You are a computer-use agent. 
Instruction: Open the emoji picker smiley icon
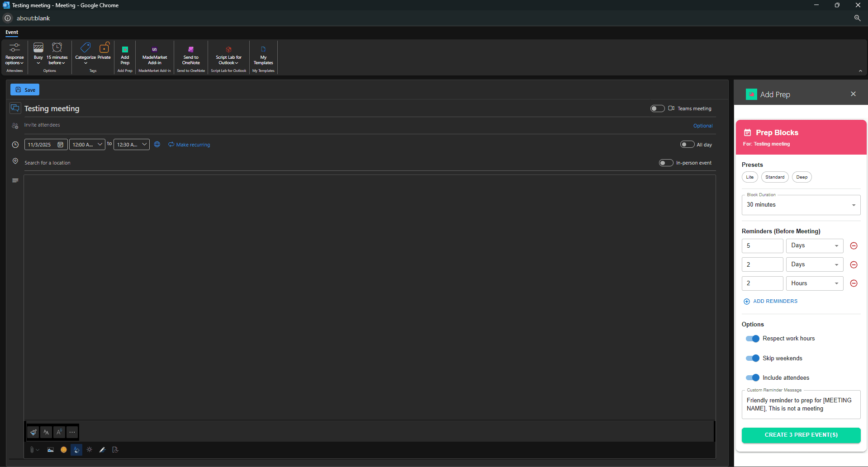tap(64, 450)
